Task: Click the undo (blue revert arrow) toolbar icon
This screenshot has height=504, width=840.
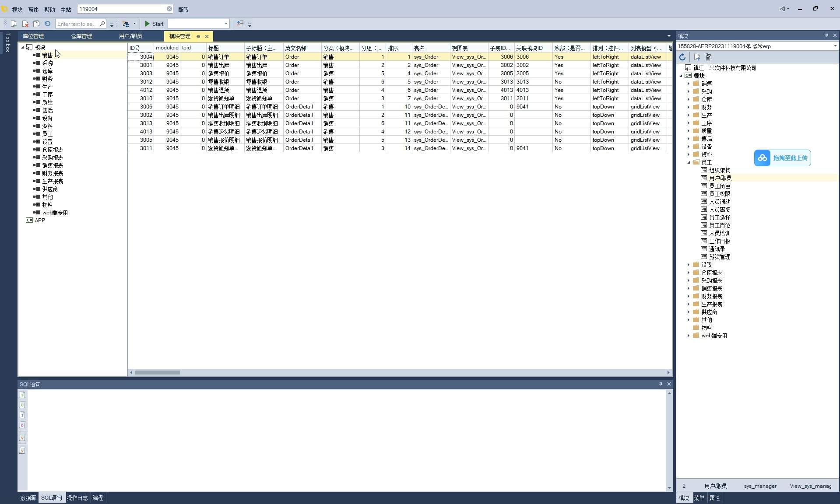Action: point(47,24)
